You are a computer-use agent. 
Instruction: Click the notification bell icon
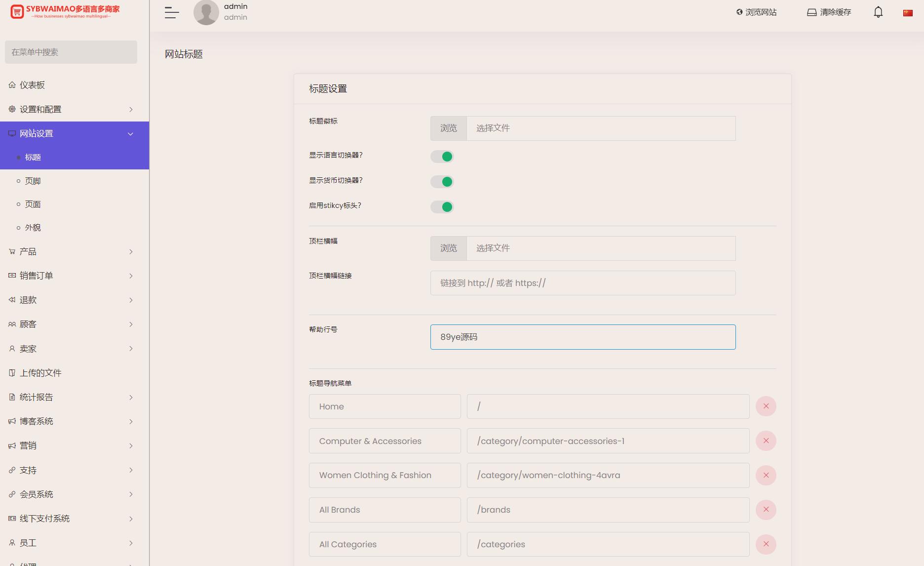click(878, 12)
